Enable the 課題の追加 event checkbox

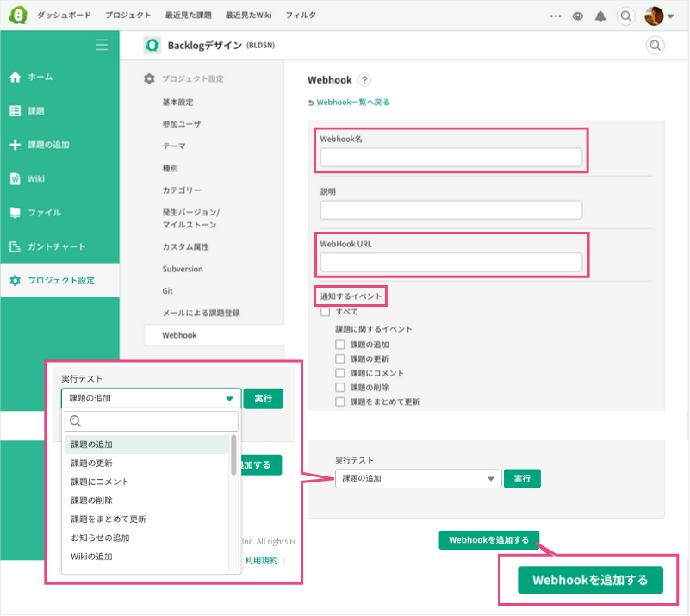click(x=340, y=344)
